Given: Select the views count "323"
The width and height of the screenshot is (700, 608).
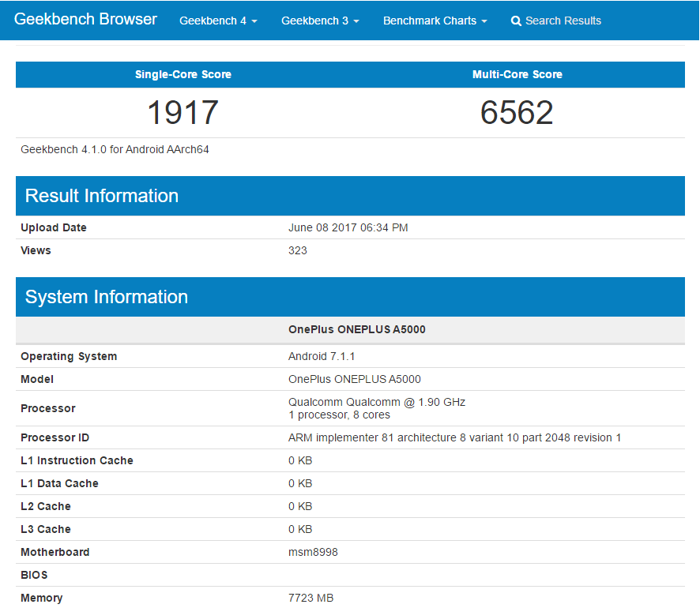Looking at the screenshot, I should tap(298, 250).
